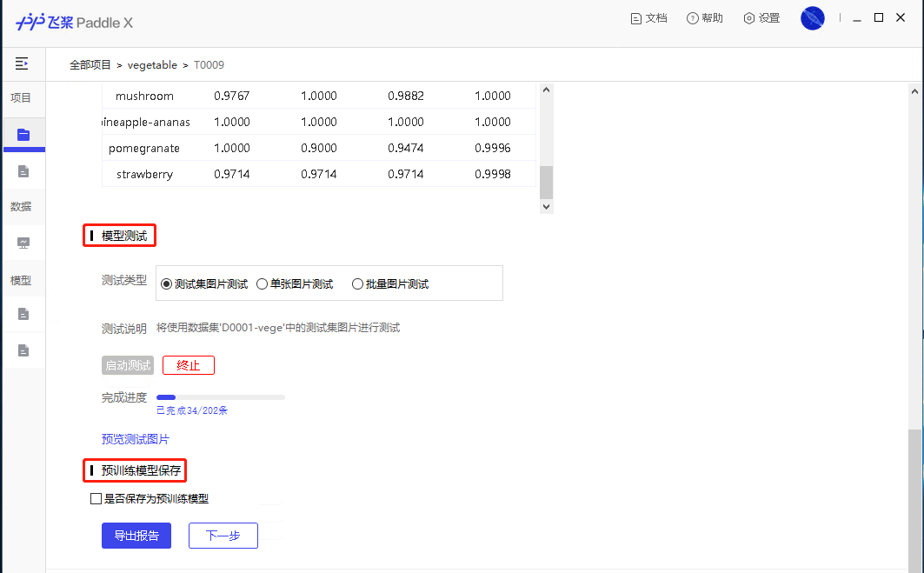Screen dimensions: 924x573
Task: Select 测试集图片测试 radio option
Action: 167,284
